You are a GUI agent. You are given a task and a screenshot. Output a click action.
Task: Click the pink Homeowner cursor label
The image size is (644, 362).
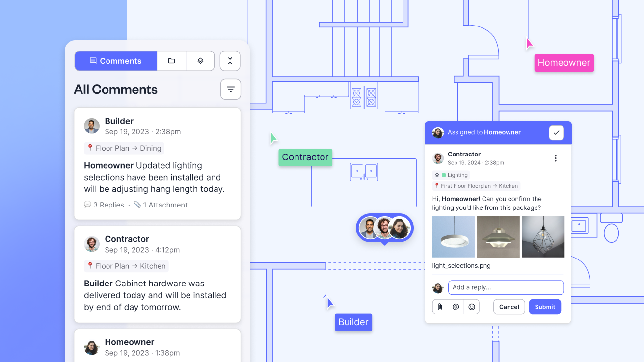564,63
